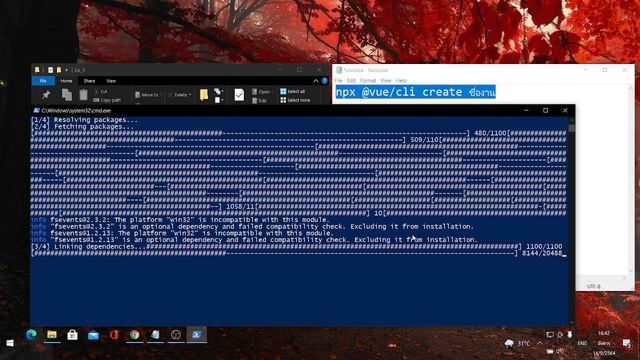Screen dimensions: 640x360
Task: Click the cmd.exe title bar icon
Action: (x=36, y=111)
